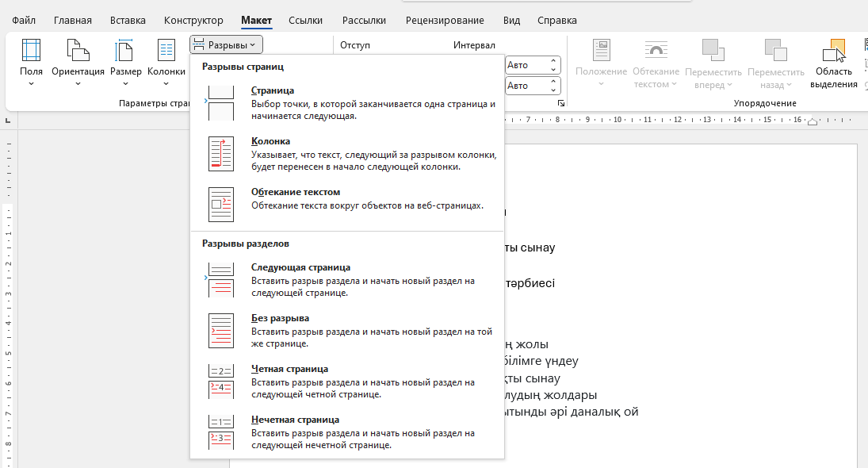
Task: Expand Переместить назад dropdown arrow
Action: [x=789, y=85]
